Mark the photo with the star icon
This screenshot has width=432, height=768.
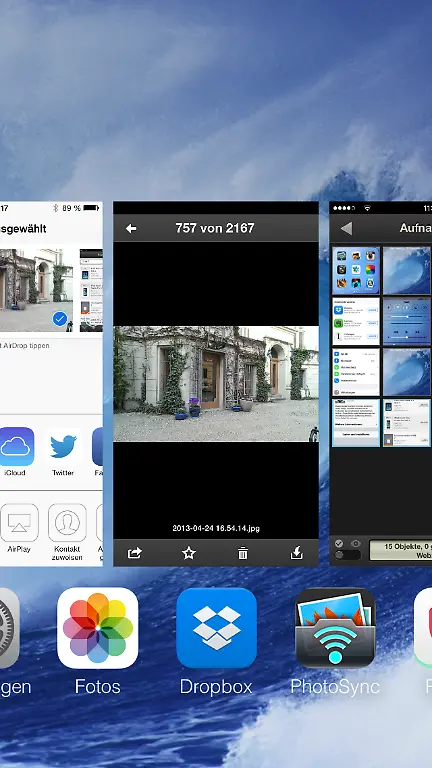[x=189, y=553]
